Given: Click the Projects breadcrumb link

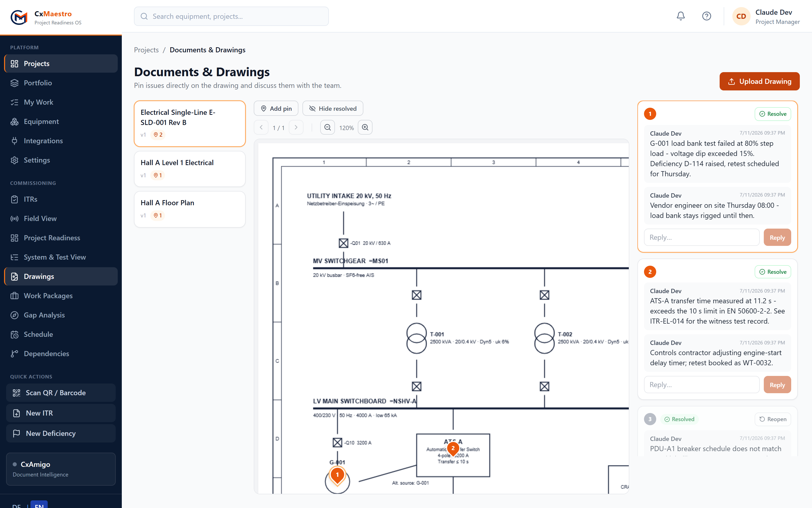Looking at the screenshot, I should (x=146, y=50).
